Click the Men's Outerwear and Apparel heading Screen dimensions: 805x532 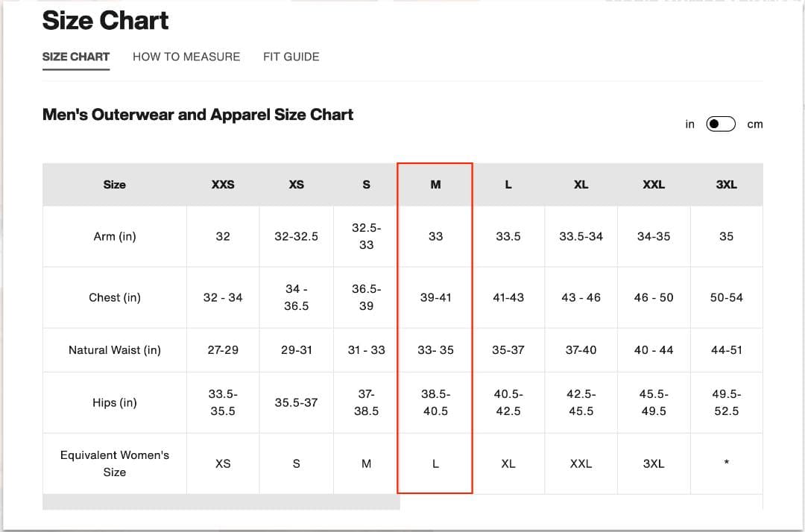pos(198,115)
